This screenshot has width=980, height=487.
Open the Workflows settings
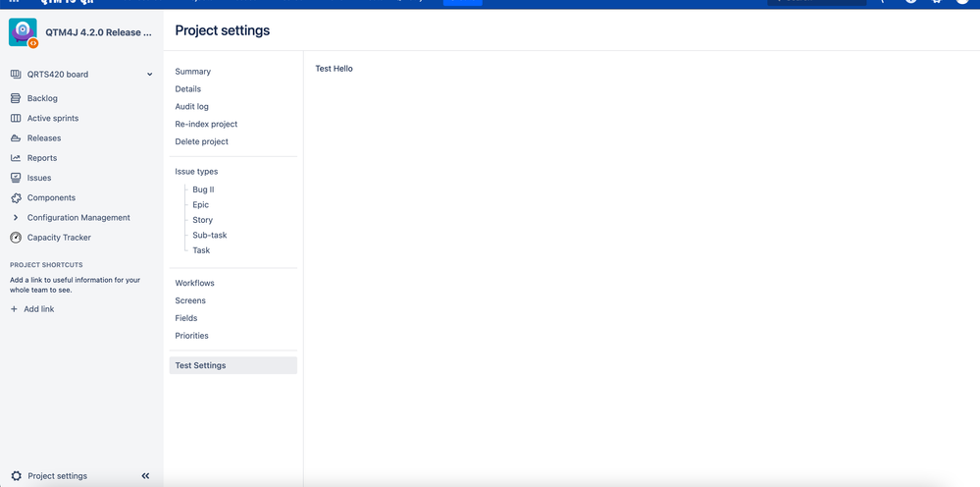point(194,283)
